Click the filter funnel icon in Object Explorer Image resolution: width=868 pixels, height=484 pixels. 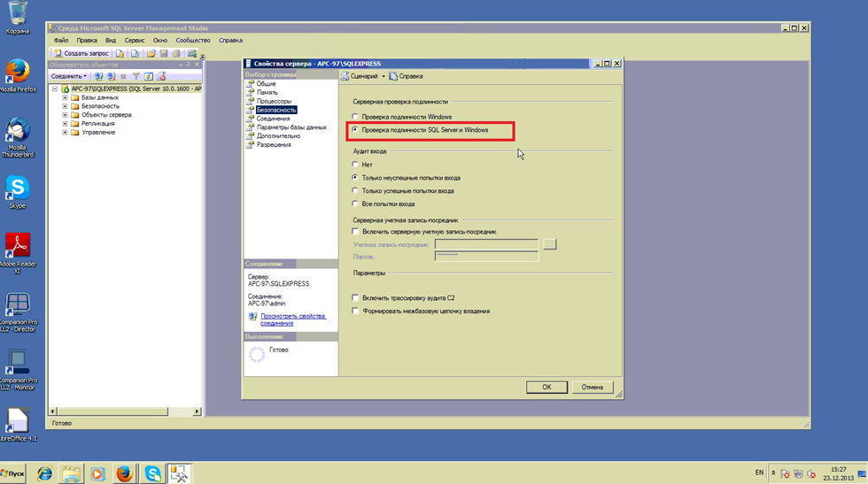coord(136,76)
